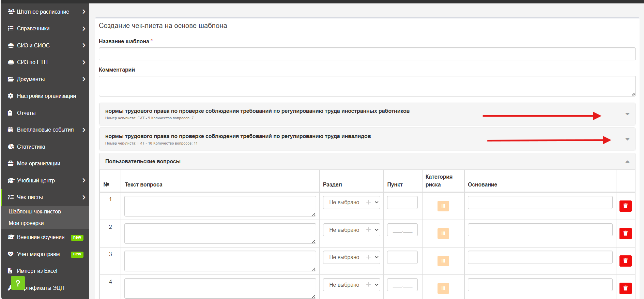Screen dimensions: 644x299
Task: Focus the Основание field in row 2
Action: click(x=540, y=230)
